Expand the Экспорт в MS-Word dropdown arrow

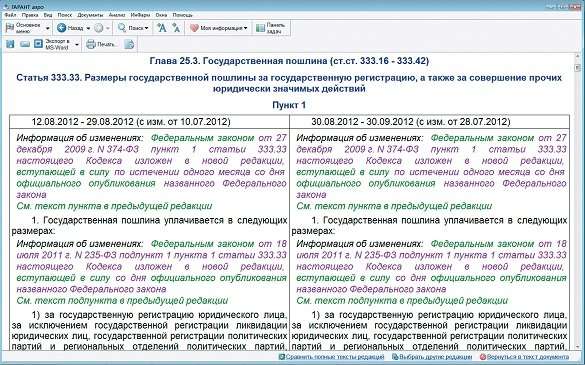(77, 45)
